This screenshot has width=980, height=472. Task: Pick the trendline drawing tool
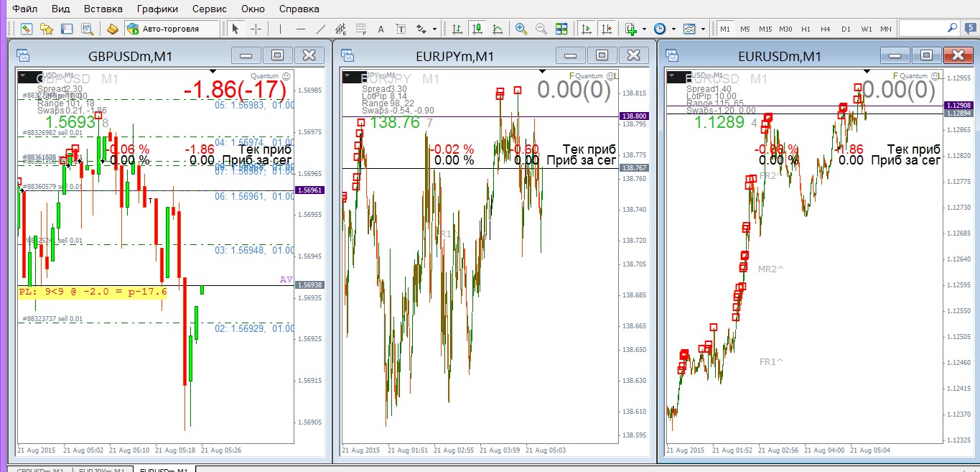(x=320, y=29)
